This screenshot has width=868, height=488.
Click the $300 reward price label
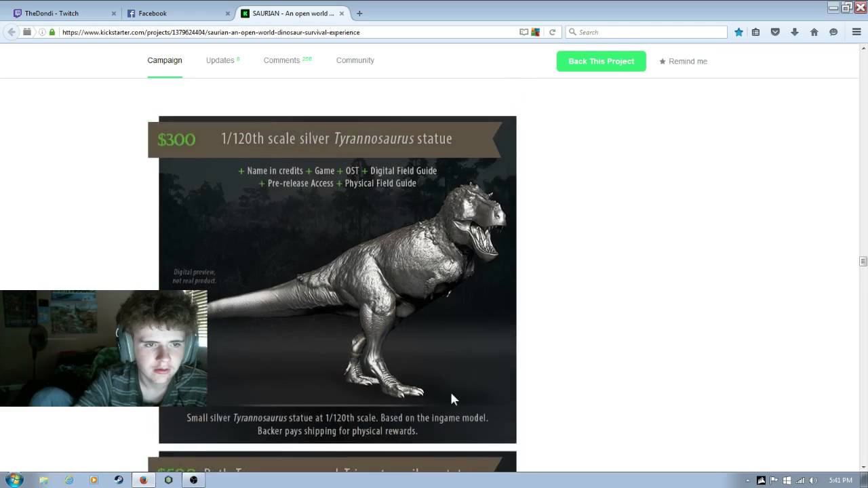[x=176, y=139]
